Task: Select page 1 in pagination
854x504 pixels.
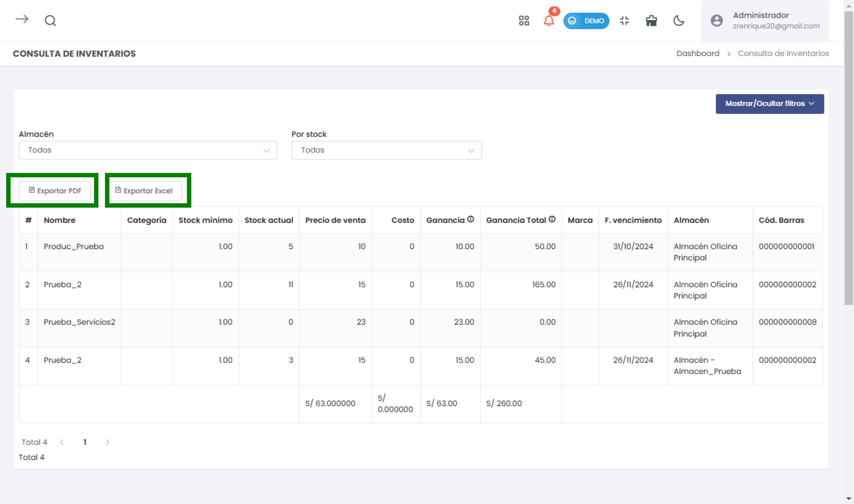Action: [85, 442]
